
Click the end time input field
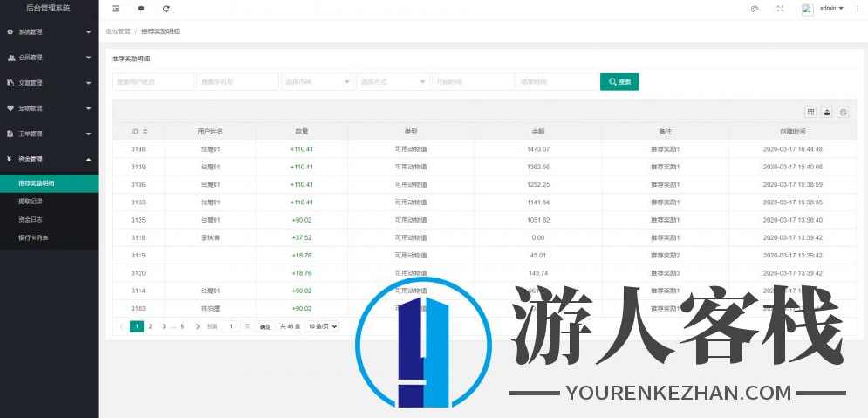tap(557, 81)
